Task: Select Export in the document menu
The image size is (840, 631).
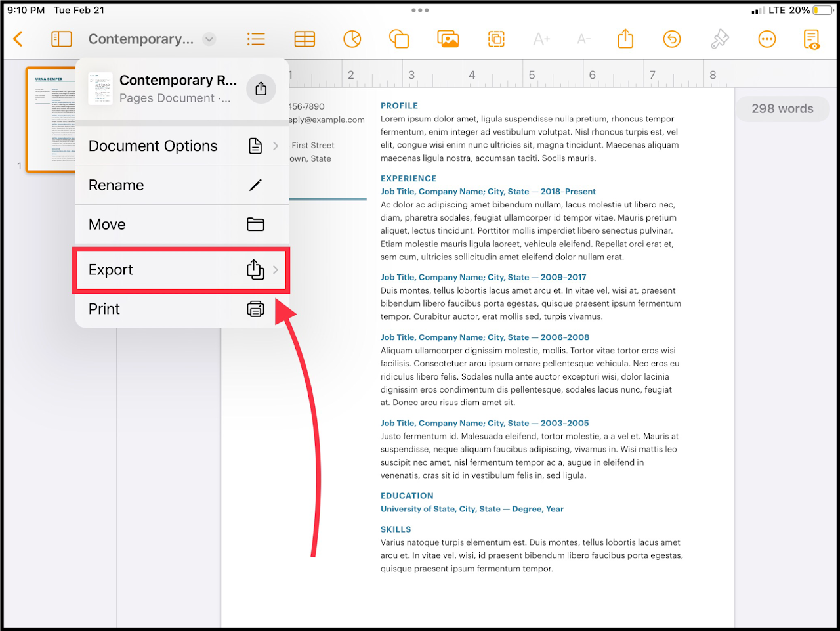Action: click(x=182, y=270)
